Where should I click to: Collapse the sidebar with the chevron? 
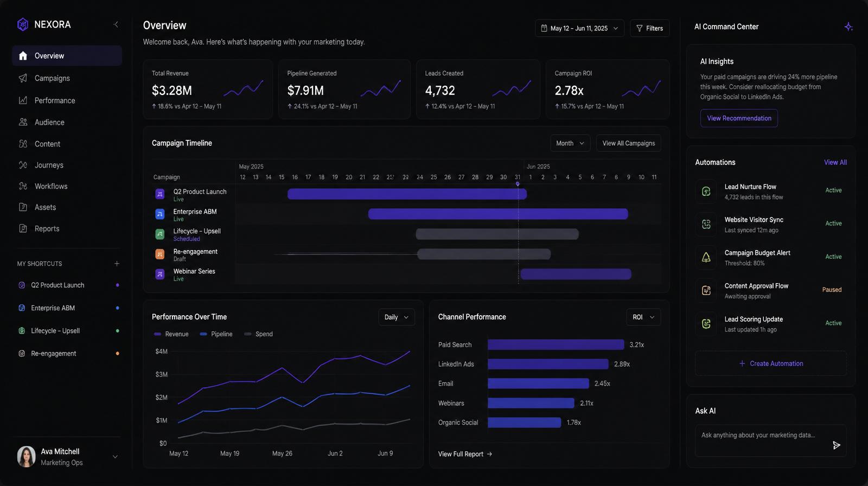click(116, 24)
